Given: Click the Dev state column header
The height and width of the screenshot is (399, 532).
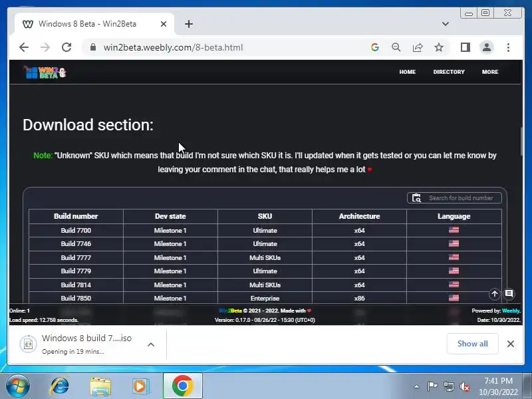Looking at the screenshot, I should click(x=170, y=216).
